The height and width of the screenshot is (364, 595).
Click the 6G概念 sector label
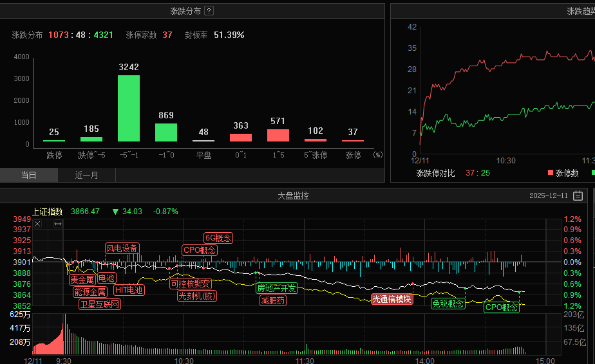click(218, 237)
